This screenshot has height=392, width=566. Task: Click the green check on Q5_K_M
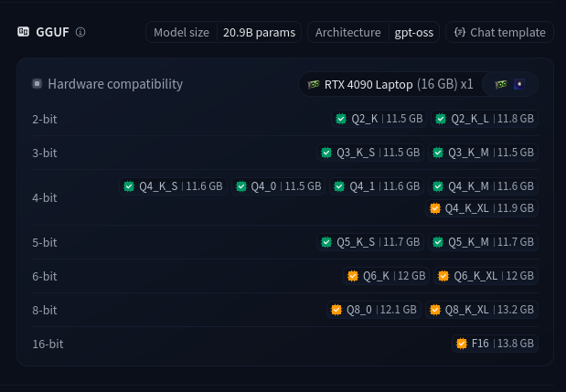pos(439,242)
